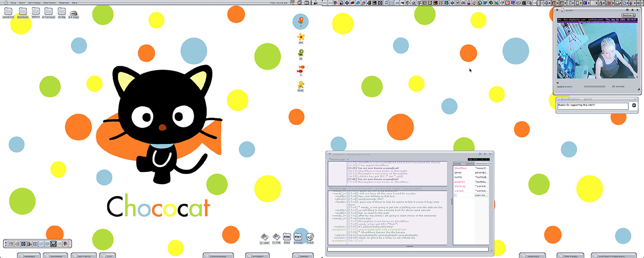Select GhostMooz in the IRC user list

point(461,168)
